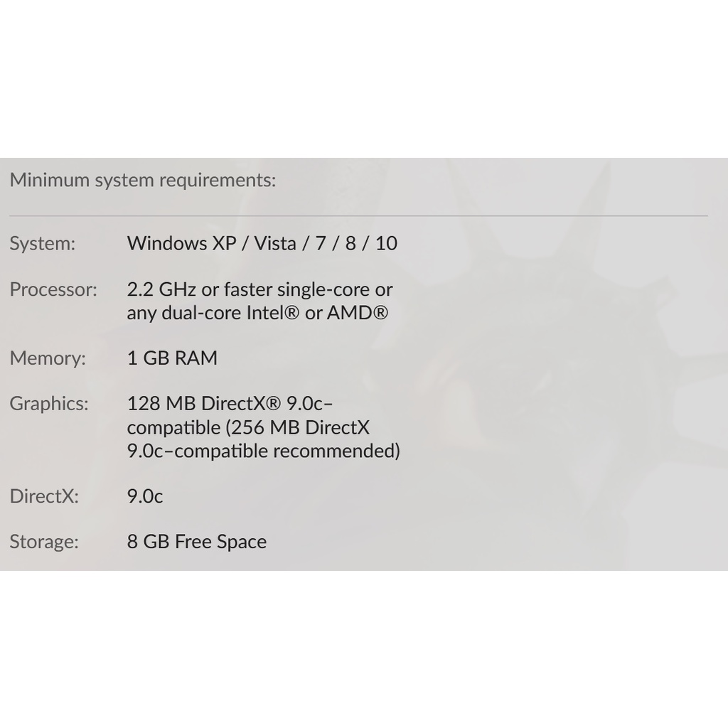Select the "Windows XP" text
This screenshot has width=728, height=728.
181,243
